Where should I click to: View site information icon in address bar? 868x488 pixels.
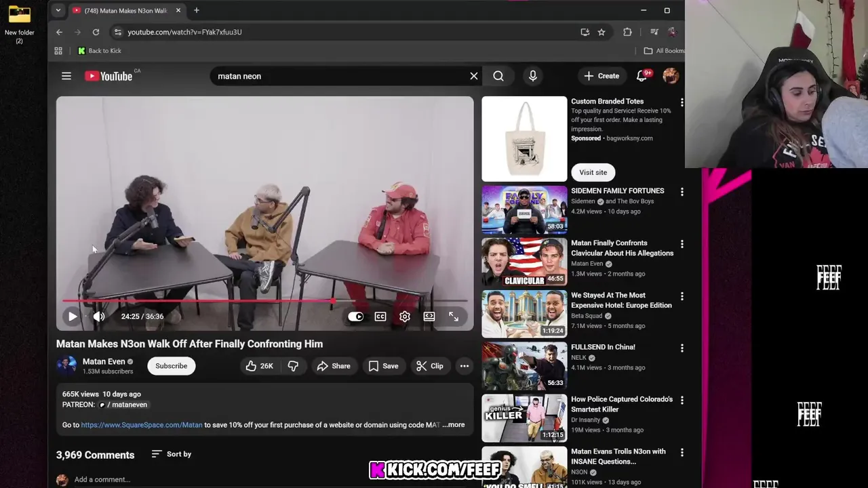pos(118,32)
